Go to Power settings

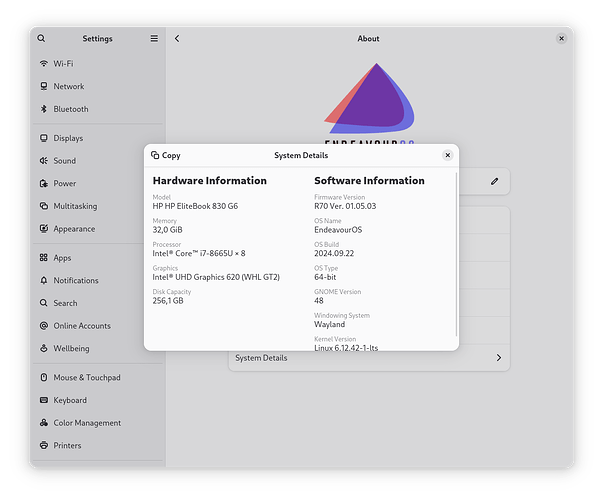[x=64, y=184]
